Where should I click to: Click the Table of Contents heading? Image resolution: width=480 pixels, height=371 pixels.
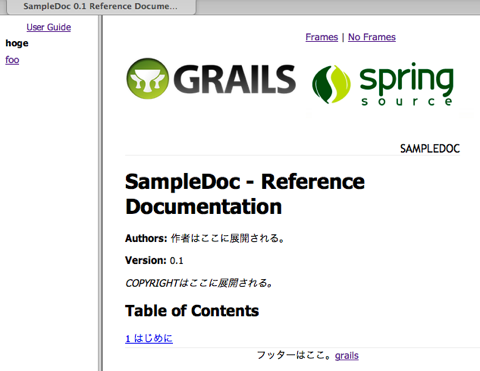192,311
